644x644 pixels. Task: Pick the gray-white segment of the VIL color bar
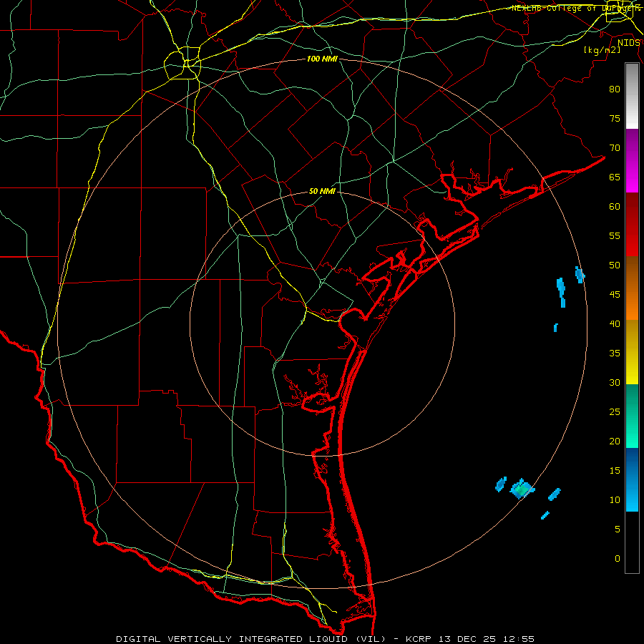point(632,96)
